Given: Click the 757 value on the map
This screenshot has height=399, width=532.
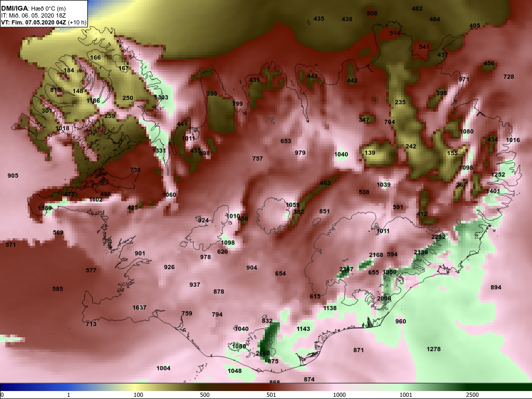Looking at the screenshot, I should [x=257, y=159].
